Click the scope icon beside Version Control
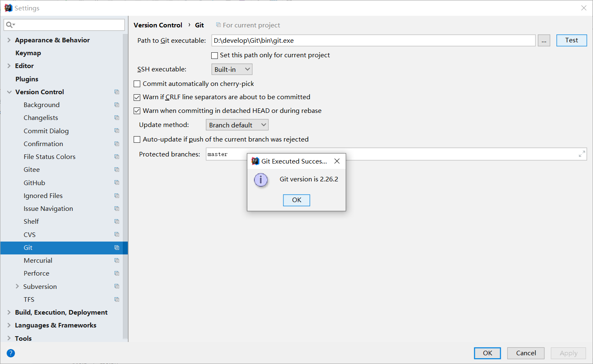Image resolution: width=593 pixels, height=364 pixels. (x=116, y=92)
